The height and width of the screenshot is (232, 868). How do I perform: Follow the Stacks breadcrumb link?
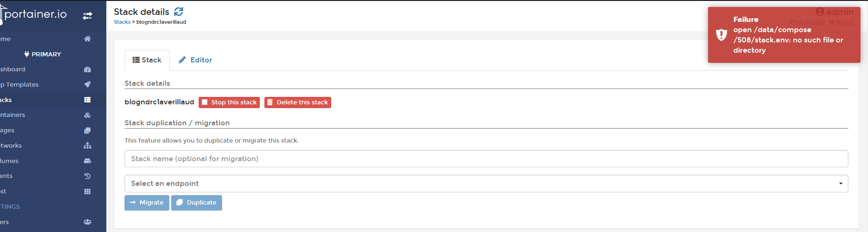122,22
